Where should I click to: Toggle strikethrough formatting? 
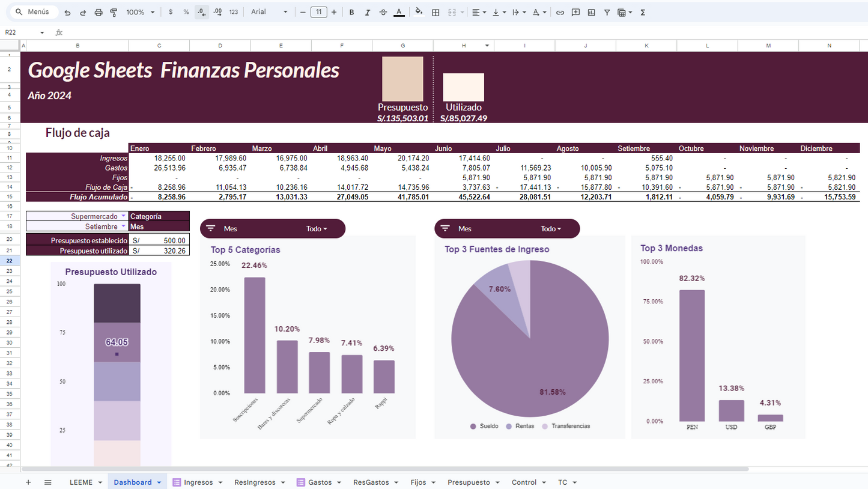pos(383,12)
